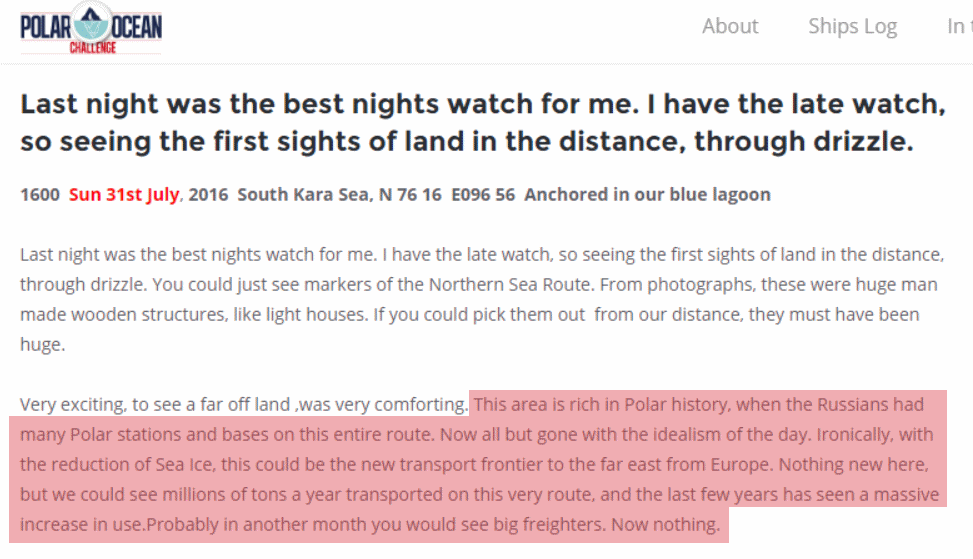Select the partly visible menu item after Ships Log
973x559 pixels.
(x=959, y=26)
